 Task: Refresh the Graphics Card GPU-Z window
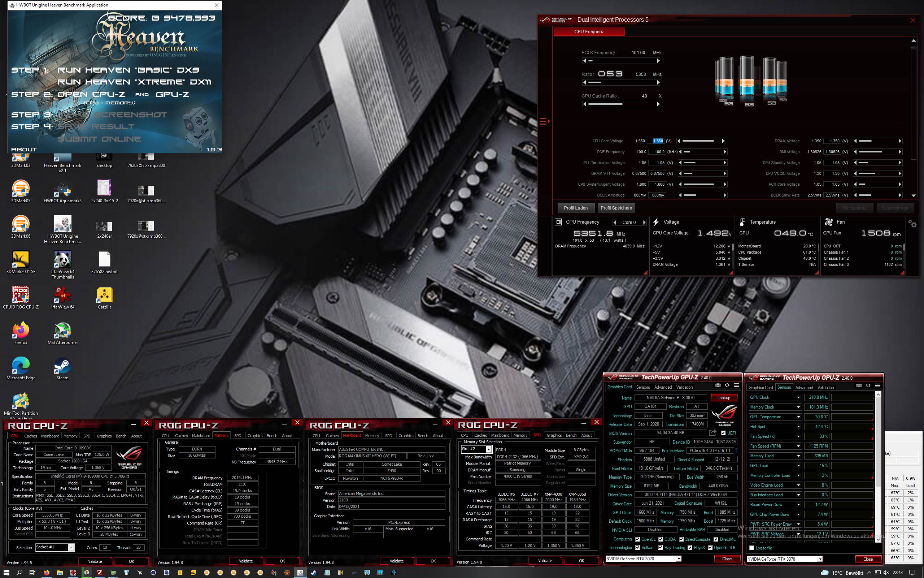click(727, 385)
